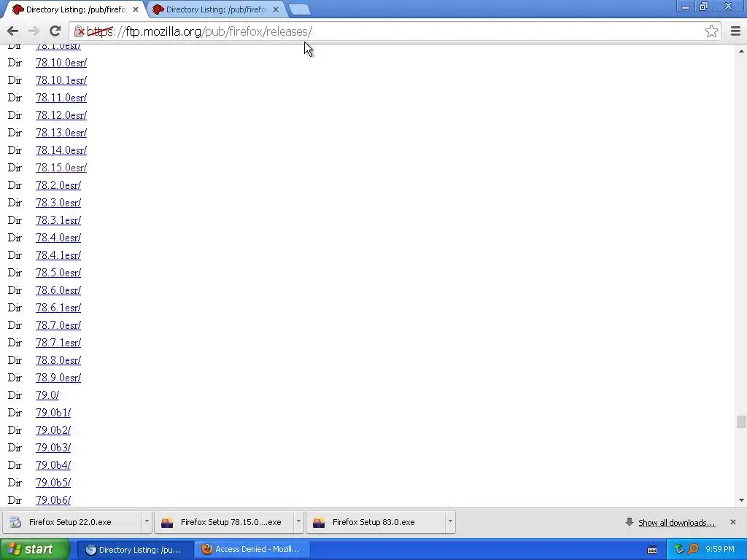747x560 pixels.
Task: Open the 79.0b5/ directory
Action: coord(53,483)
